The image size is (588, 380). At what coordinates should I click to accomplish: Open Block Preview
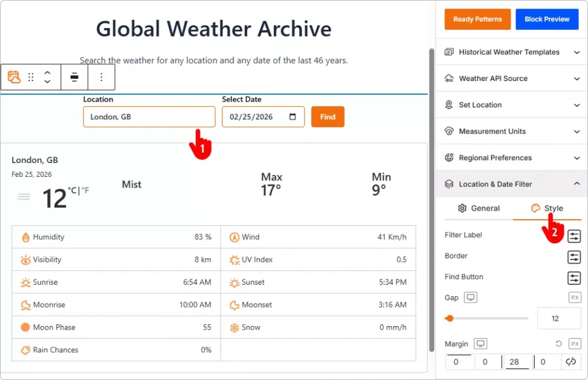pyautogui.click(x=547, y=19)
